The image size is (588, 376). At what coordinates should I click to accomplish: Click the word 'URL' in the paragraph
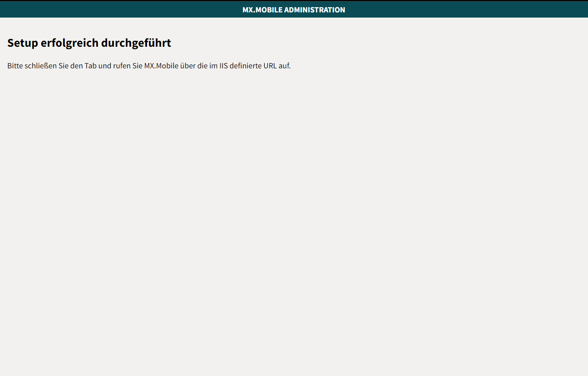(270, 66)
